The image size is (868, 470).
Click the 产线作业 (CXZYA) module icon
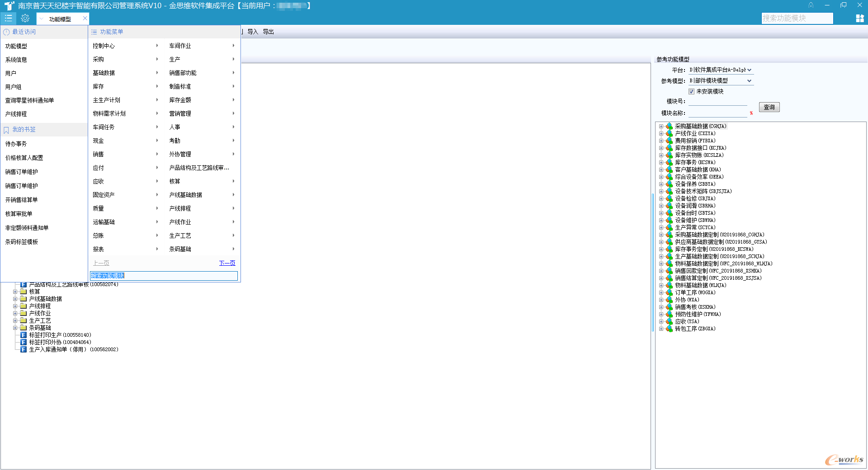(669, 133)
